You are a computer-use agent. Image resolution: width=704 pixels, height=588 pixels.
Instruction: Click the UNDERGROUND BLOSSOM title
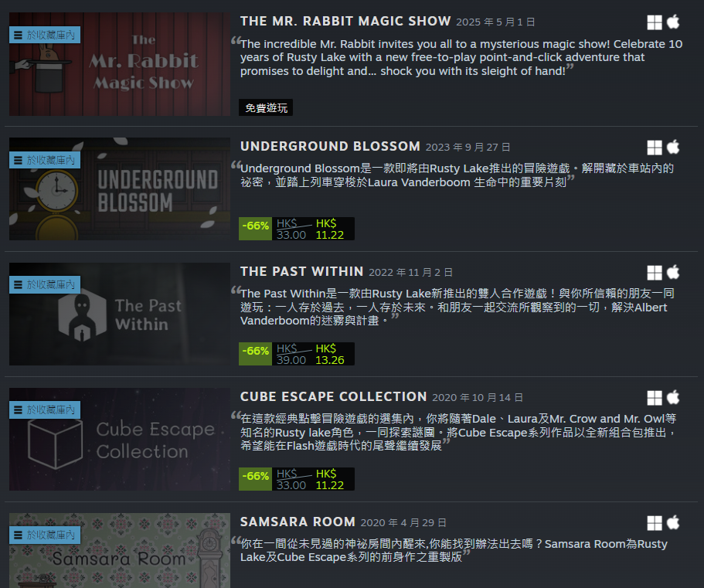pos(330,146)
